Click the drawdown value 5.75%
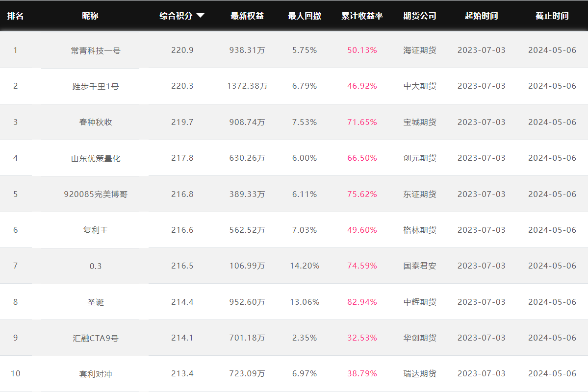This screenshot has width=588, height=392. click(x=305, y=50)
